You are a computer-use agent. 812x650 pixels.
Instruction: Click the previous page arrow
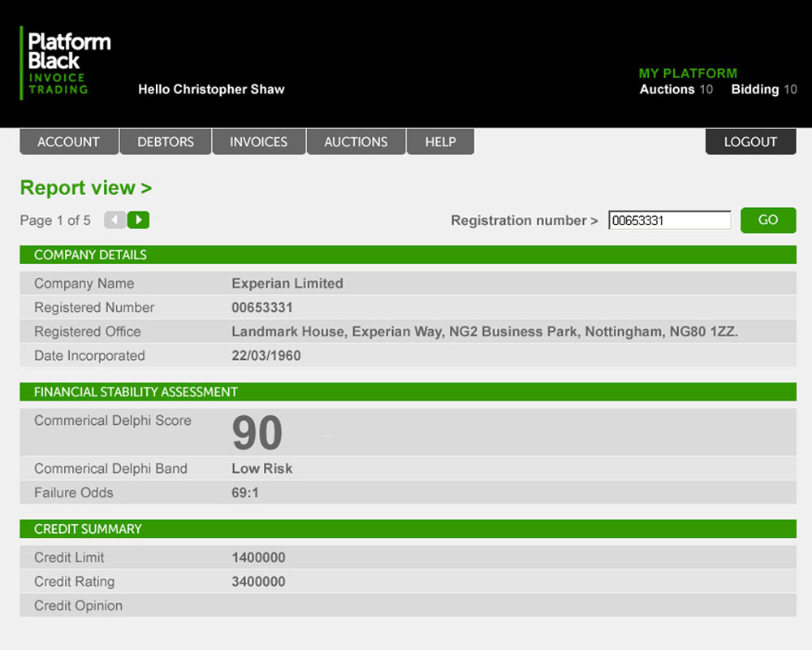pyautogui.click(x=114, y=220)
